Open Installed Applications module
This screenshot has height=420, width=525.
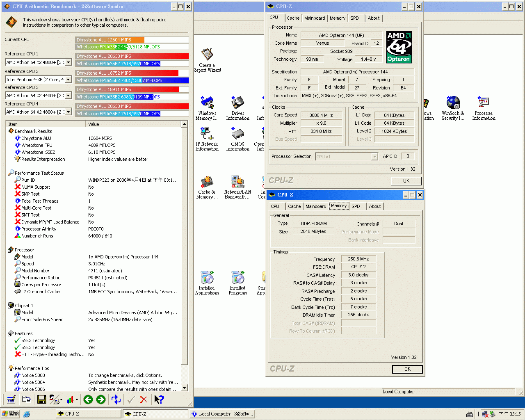(x=207, y=283)
